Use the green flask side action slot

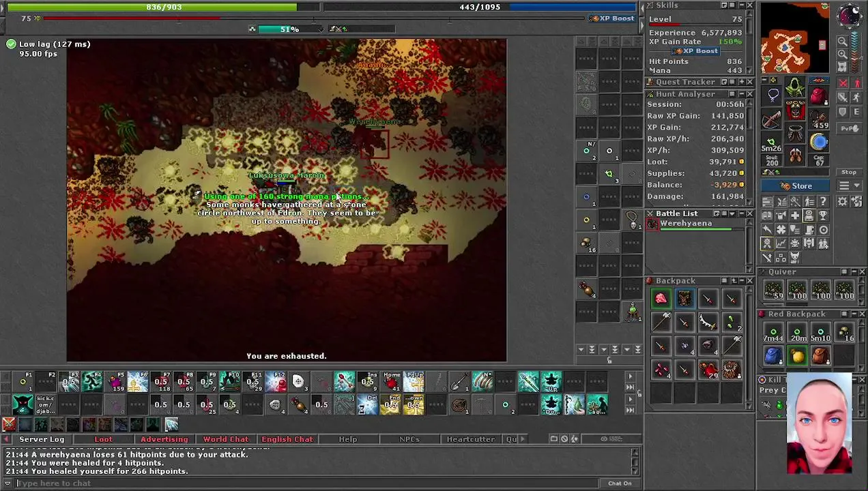(633, 312)
